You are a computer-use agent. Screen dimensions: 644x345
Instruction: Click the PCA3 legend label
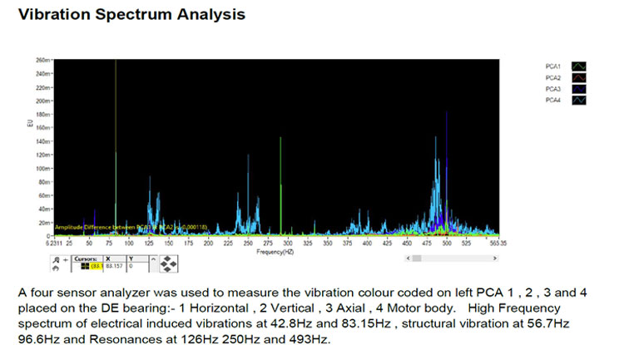(552, 89)
